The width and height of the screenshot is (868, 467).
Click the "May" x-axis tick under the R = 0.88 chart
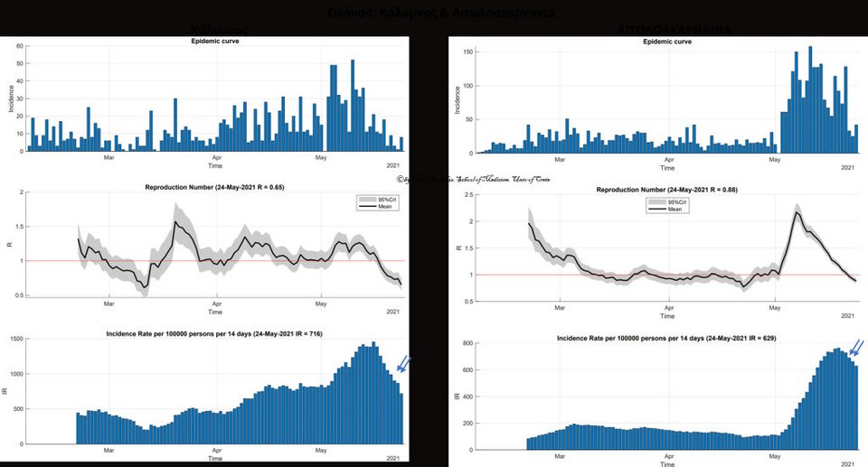point(775,308)
